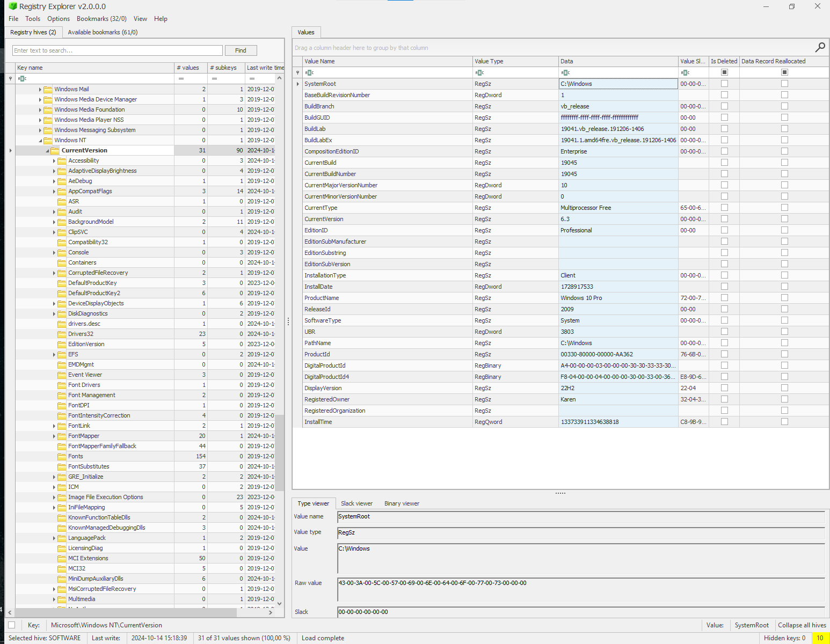Click the Value Name column filter icon
This screenshot has height=644, width=830.
point(309,72)
